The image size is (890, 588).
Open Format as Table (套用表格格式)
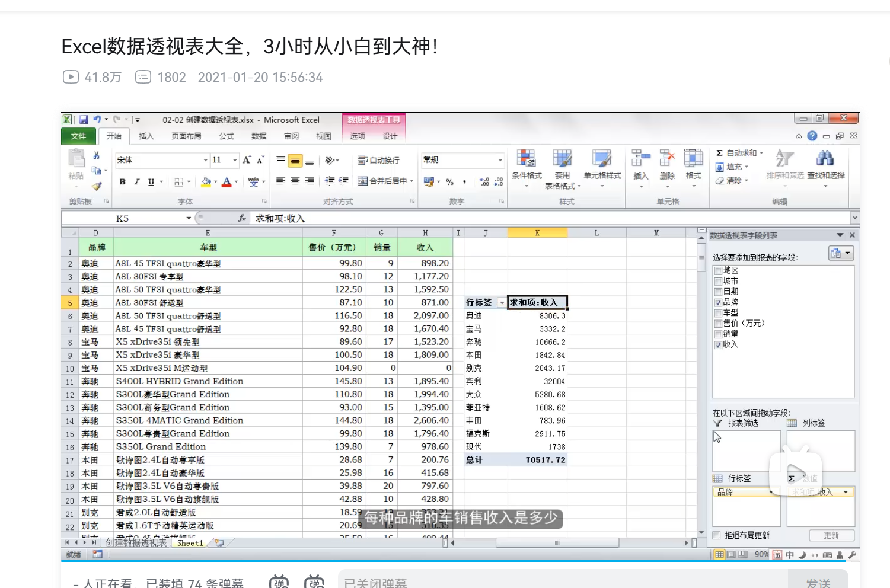click(x=562, y=169)
